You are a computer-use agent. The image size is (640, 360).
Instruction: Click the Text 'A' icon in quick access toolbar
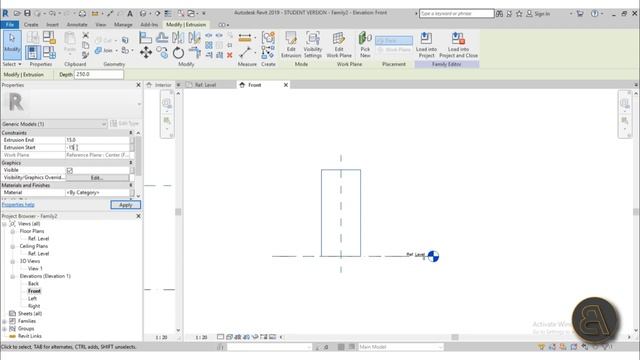point(130,13)
